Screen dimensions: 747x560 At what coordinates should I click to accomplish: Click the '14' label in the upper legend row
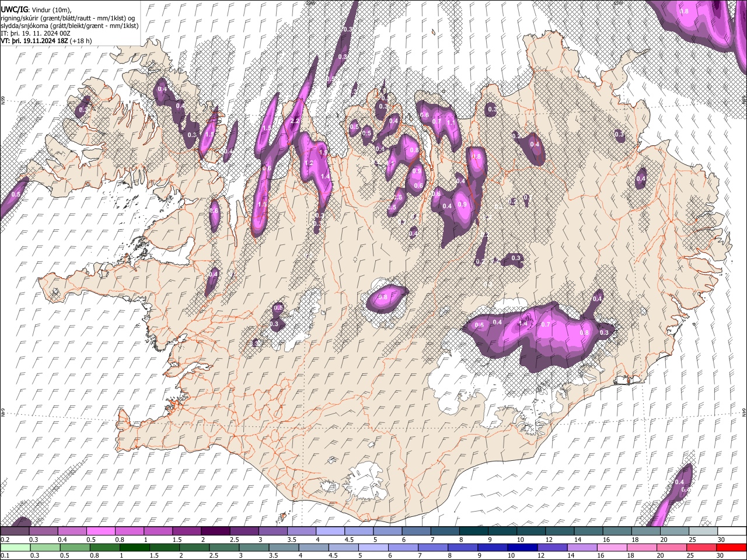(x=577, y=540)
